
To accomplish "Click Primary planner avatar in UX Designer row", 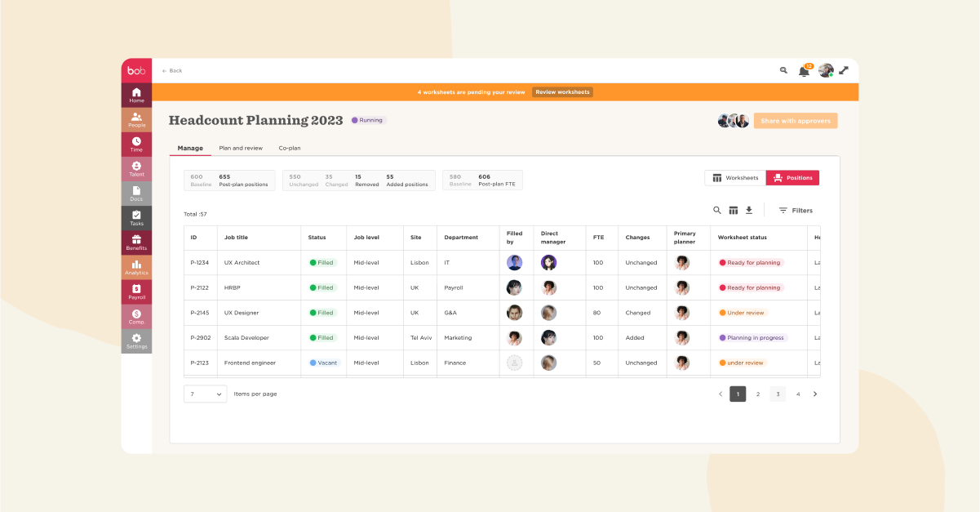I will pyautogui.click(x=682, y=313).
